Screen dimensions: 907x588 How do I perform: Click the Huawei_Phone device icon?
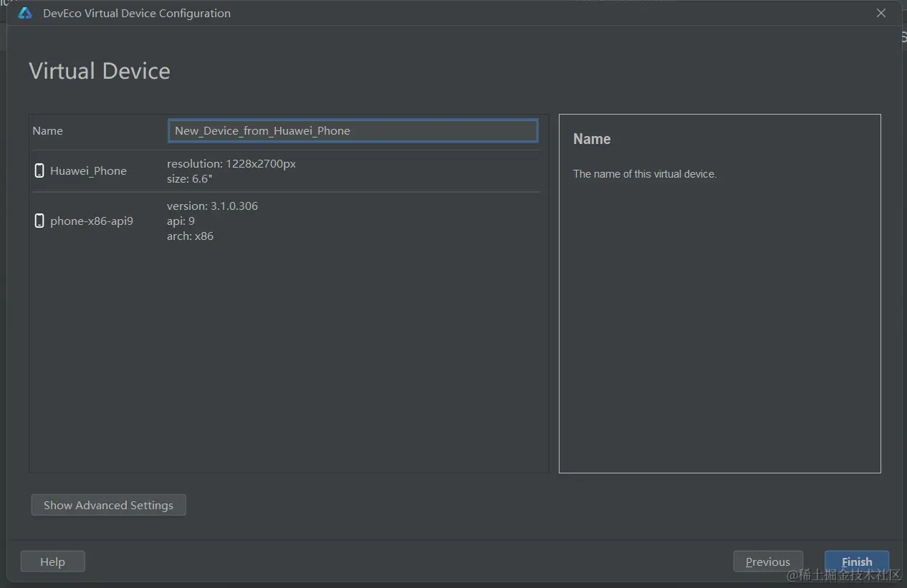pos(39,170)
